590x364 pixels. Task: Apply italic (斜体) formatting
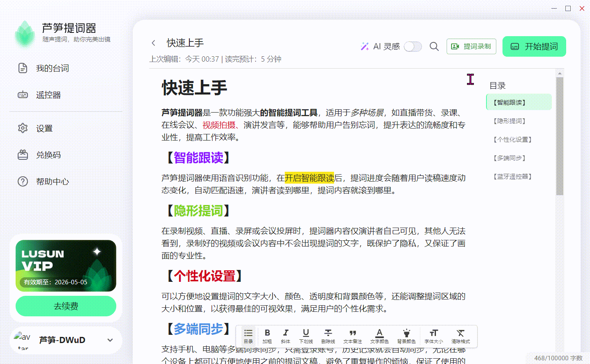[x=286, y=336]
